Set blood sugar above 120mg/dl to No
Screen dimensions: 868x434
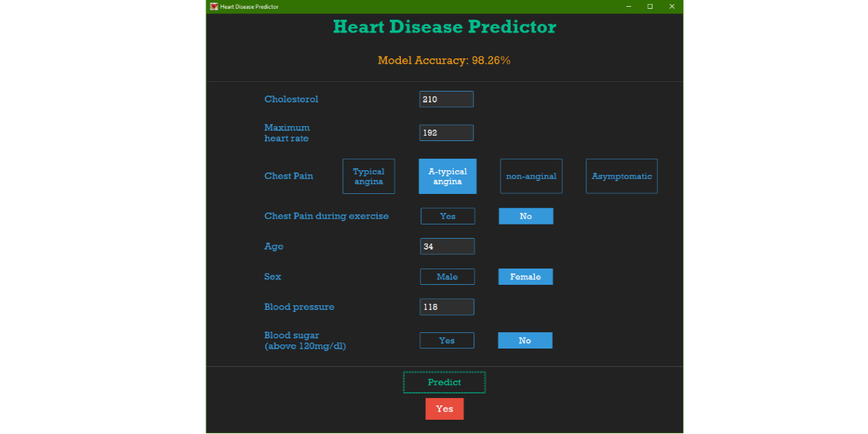[525, 340]
